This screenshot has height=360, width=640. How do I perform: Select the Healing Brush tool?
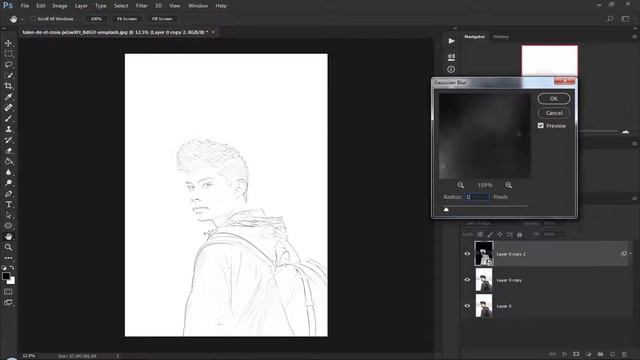click(x=8, y=107)
